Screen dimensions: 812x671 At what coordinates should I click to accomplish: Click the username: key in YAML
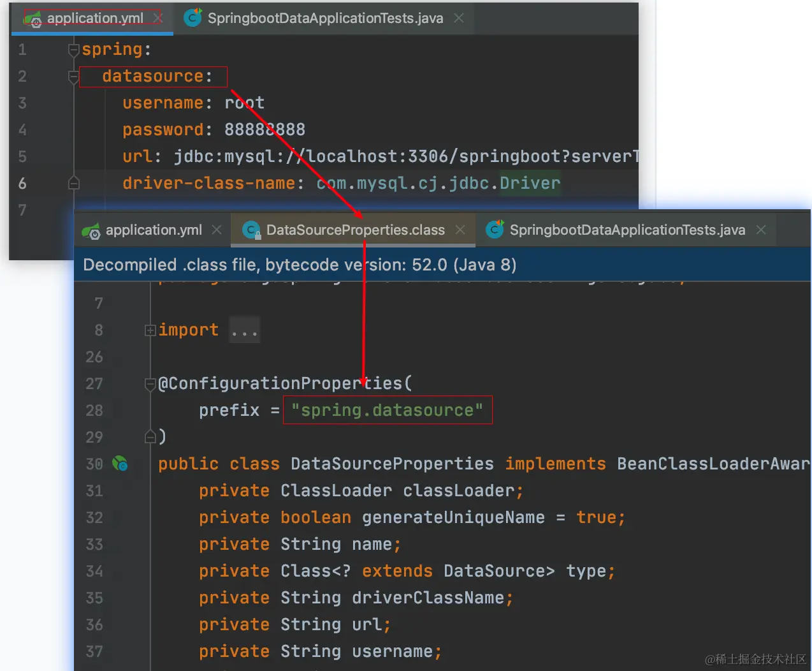tap(163, 103)
